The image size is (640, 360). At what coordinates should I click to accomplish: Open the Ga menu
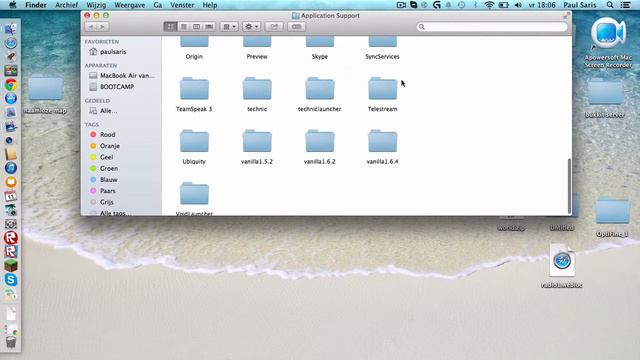[x=158, y=5]
